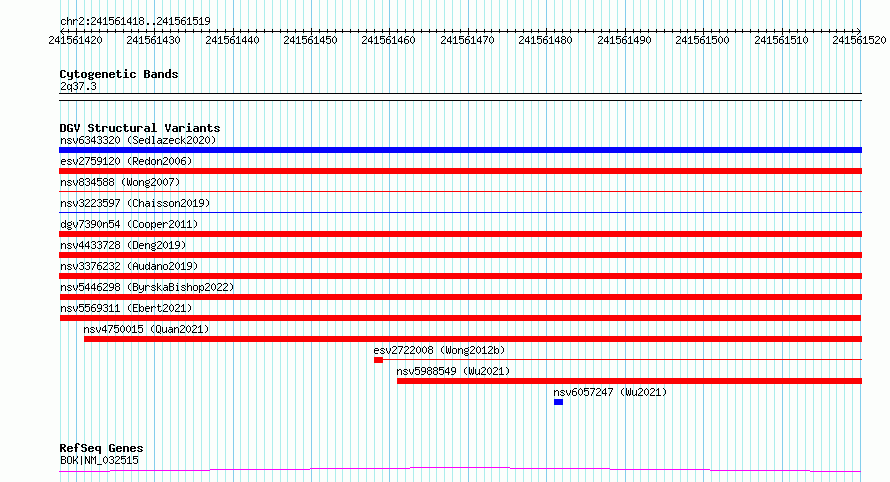Click ruler position 241561520
The image size is (890, 482).
pos(859,40)
